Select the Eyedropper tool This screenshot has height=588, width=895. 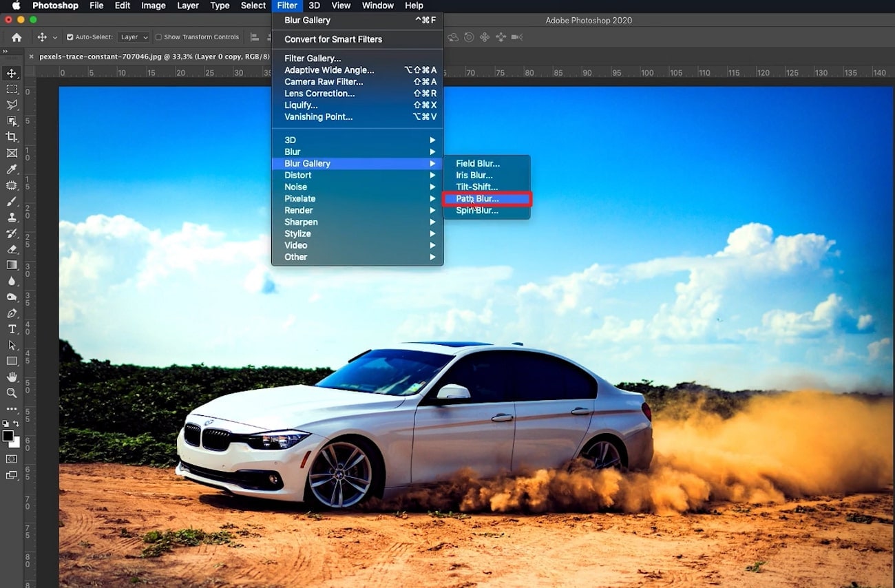pyautogui.click(x=12, y=169)
